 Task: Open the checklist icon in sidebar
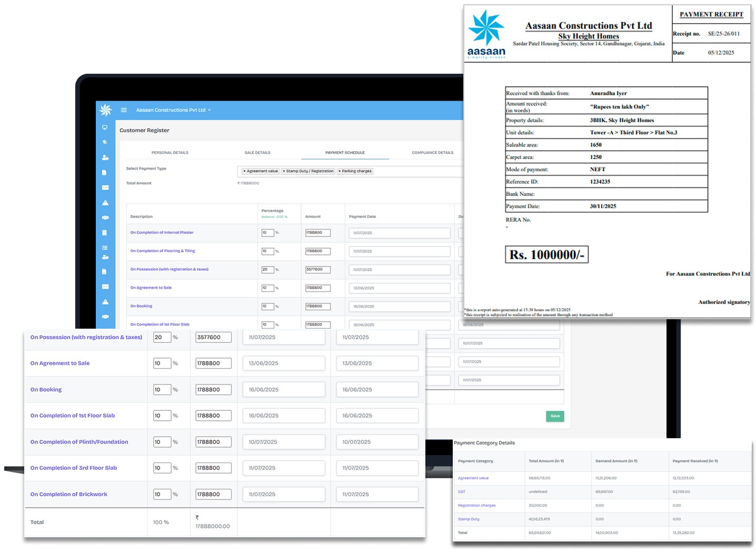point(105,248)
